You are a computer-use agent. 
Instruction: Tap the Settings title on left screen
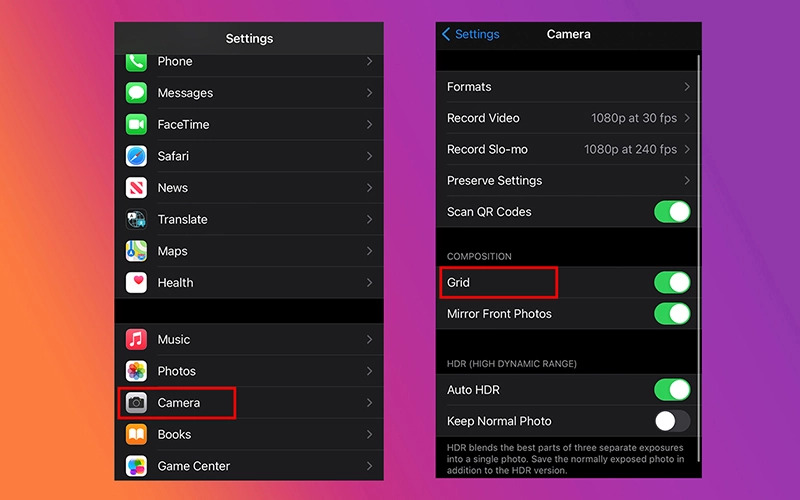point(249,38)
